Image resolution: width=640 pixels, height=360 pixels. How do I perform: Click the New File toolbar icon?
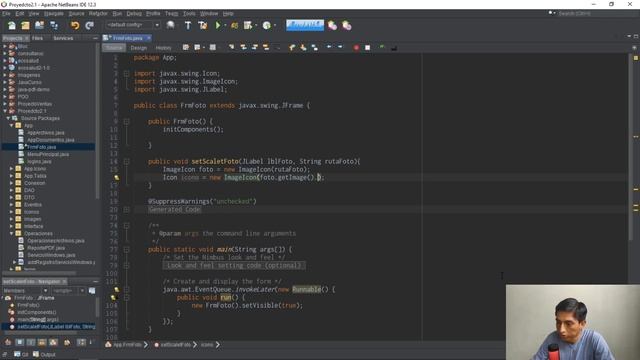pyautogui.click(x=11, y=25)
